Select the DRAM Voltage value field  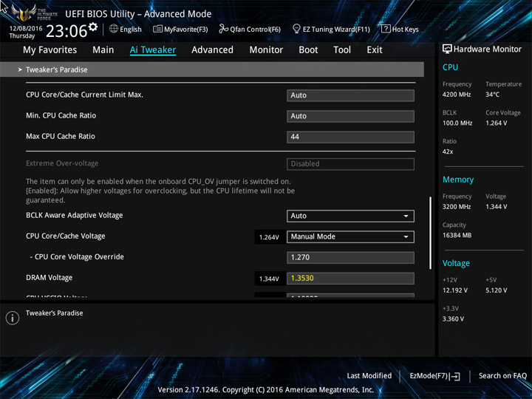click(x=350, y=279)
